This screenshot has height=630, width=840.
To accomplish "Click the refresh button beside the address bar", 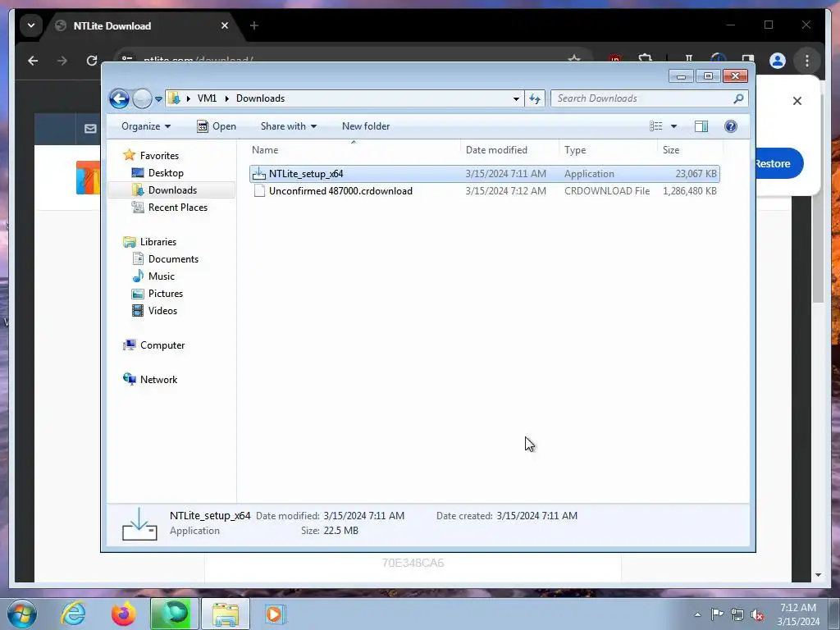I will tap(535, 98).
